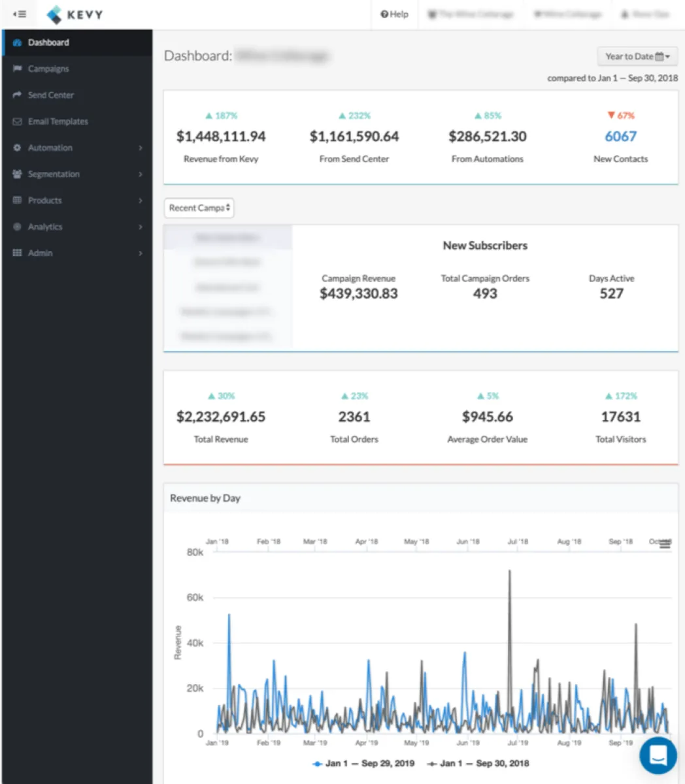
Task: Open the chat support bubble icon
Action: click(658, 755)
